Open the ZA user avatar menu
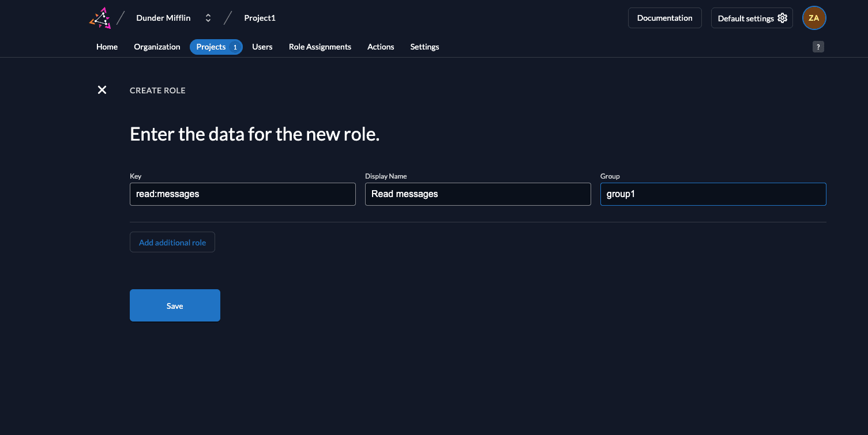 pyautogui.click(x=814, y=18)
